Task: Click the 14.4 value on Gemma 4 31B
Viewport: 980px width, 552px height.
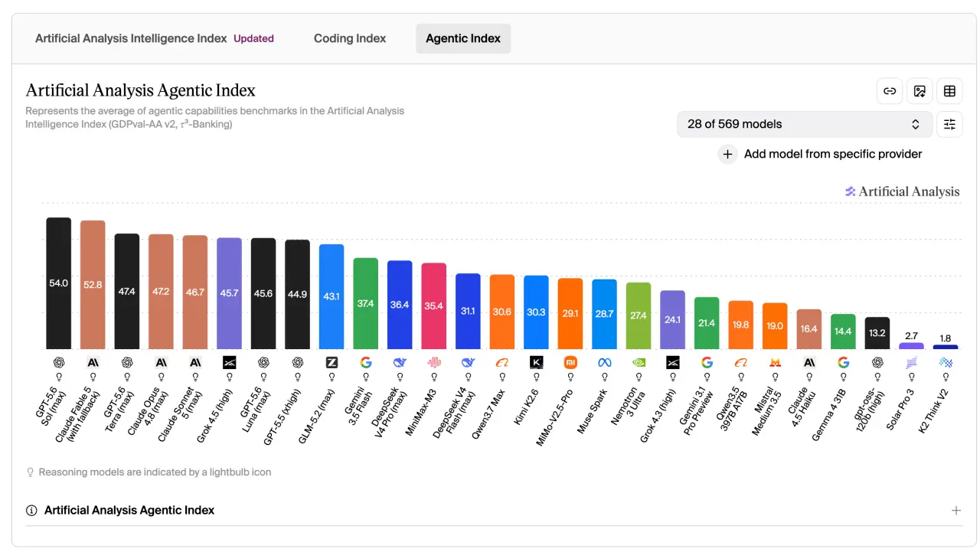Action: click(843, 332)
